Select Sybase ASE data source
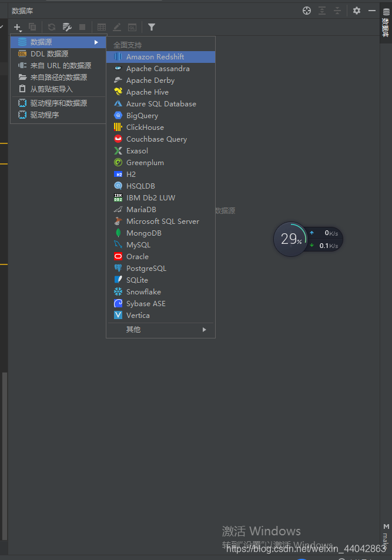This screenshot has width=392, height=560. [161, 304]
